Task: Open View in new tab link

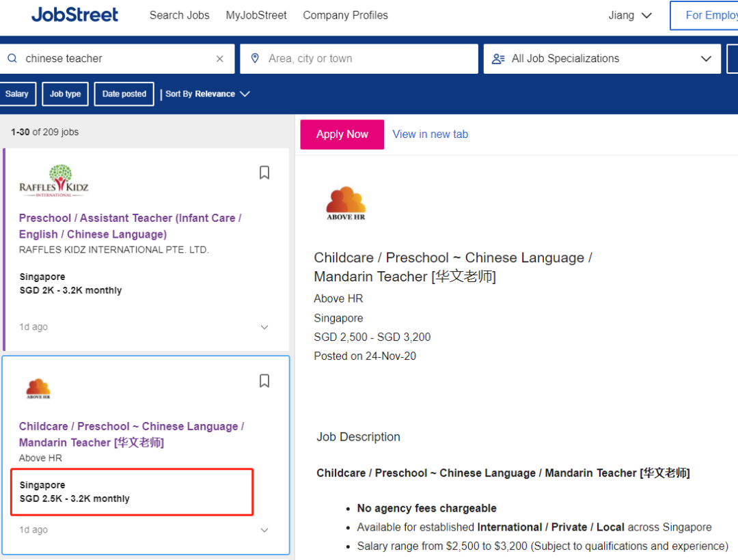Action: [x=430, y=135]
